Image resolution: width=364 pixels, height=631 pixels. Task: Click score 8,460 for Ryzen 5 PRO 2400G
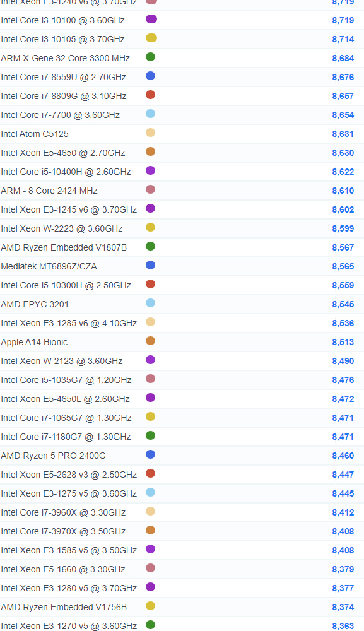[343, 456]
